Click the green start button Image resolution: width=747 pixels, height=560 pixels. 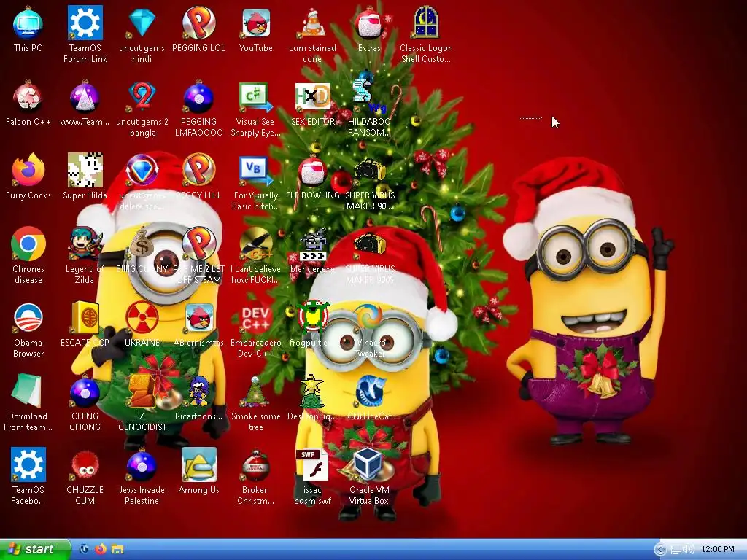(35, 549)
